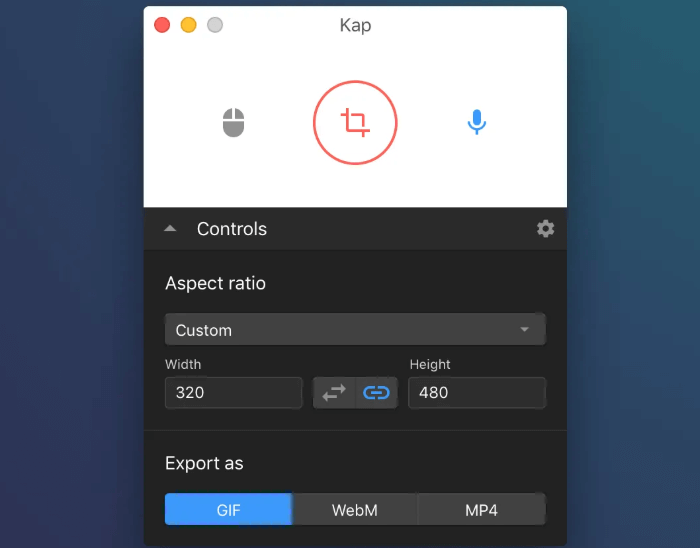The height and width of the screenshot is (548, 700).
Task: Close the Kap window
Action: (162, 25)
